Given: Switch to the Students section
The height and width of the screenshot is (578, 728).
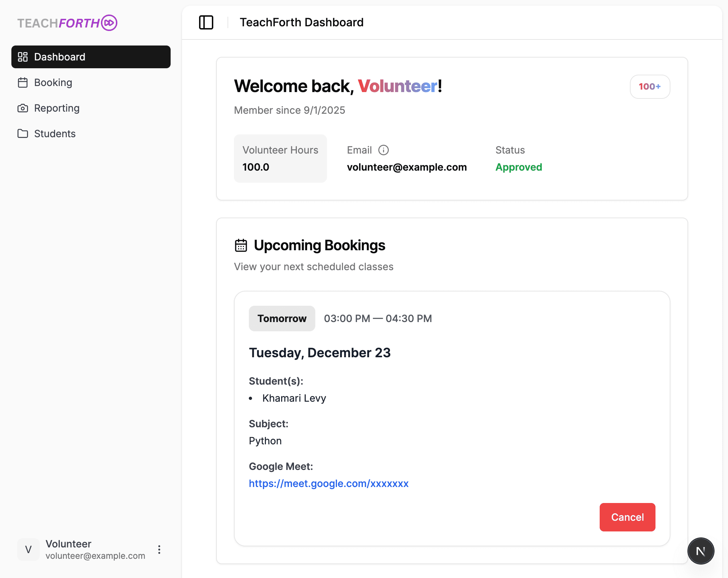Looking at the screenshot, I should [55, 134].
